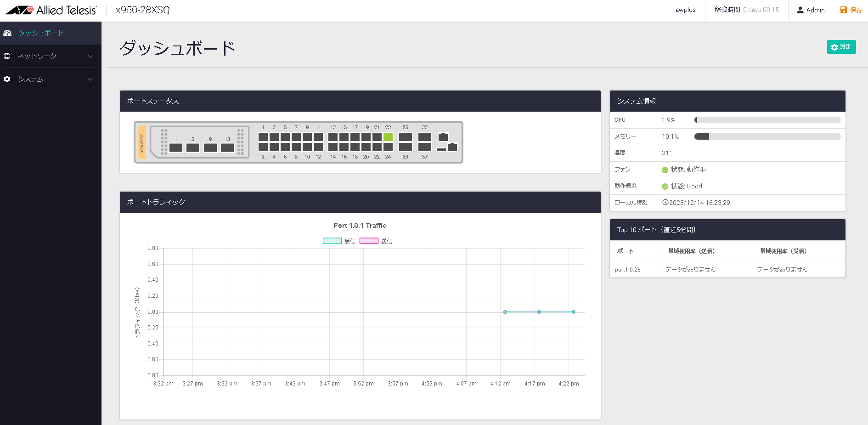This screenshot has width=868, height=425.
Task: Select switch port 13 in the 24-port block
Action: point(333,137)
